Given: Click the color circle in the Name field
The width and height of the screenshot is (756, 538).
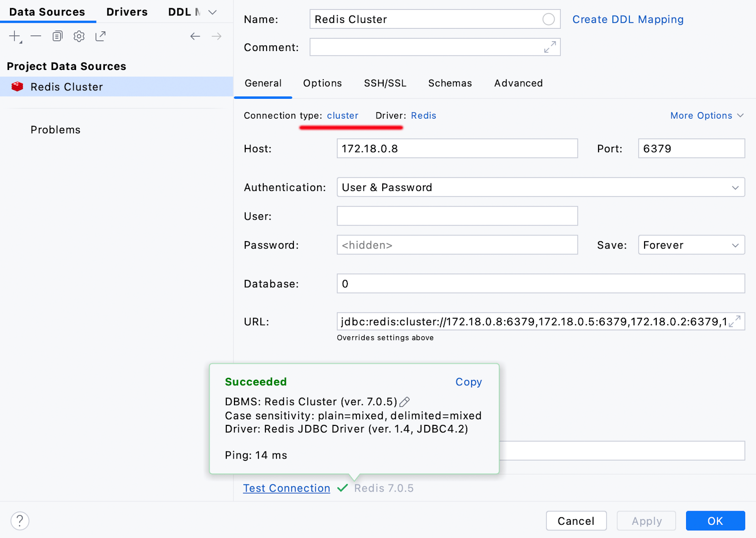Looking at the screenshot, I should 548,19.
